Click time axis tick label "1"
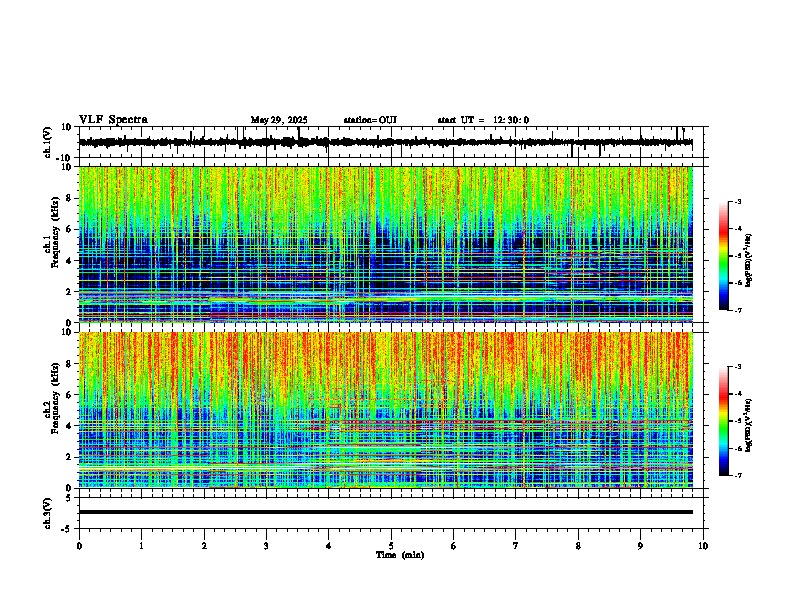 coord(141,546)
